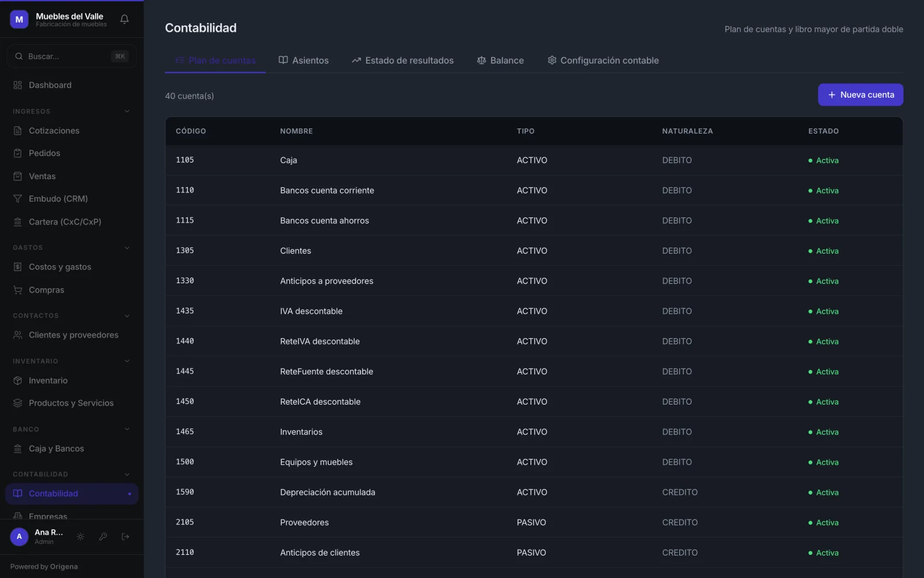
Task: Collapse the CONTABILIDAD section
Action: (x=127, y=475)
